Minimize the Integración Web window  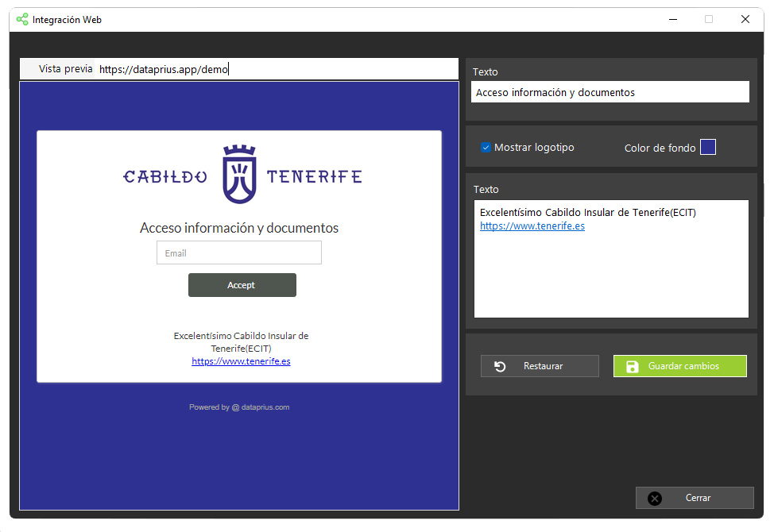point(673,19)
